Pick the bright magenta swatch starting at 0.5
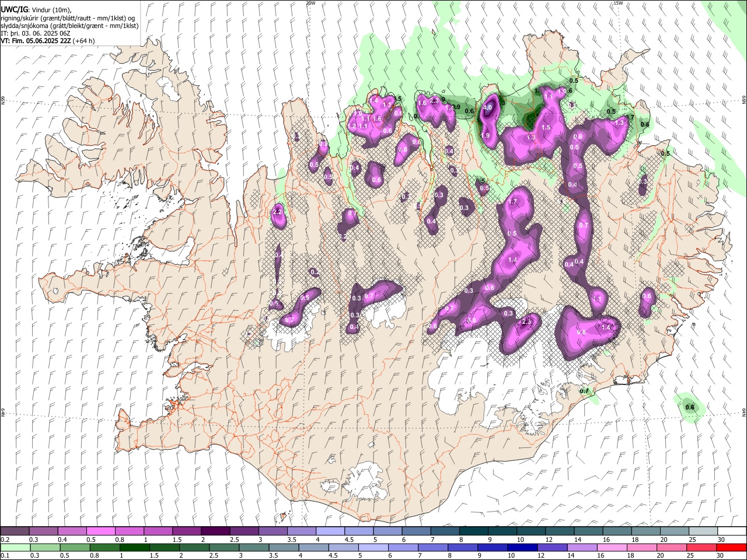This screenshot has width=747, height=560. coord(101,531)
